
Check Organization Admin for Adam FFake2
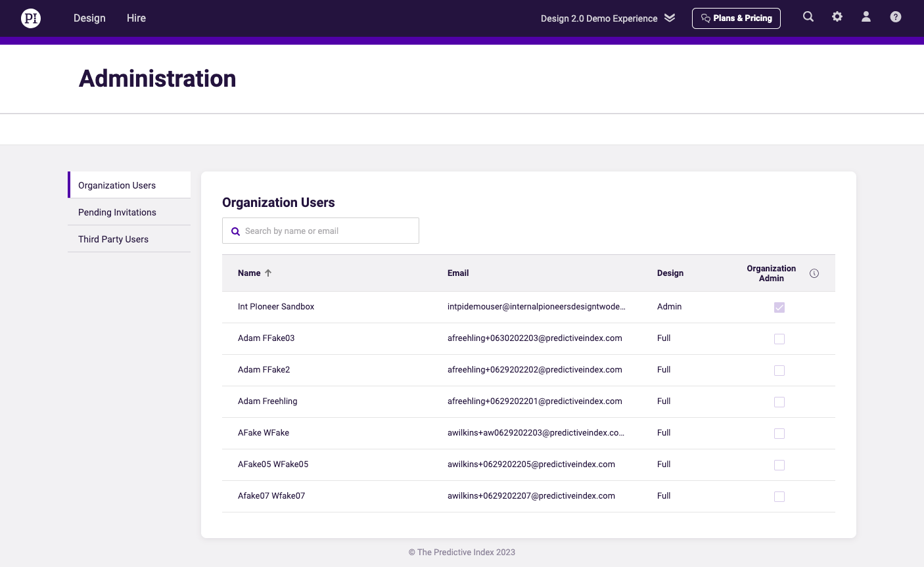pyautogui.click(x=779, y=371)
